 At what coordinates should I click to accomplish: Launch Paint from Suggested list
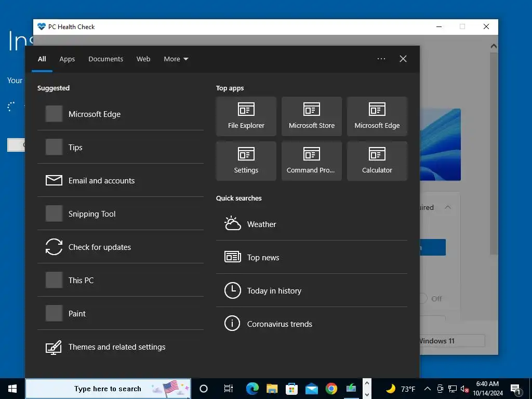[121, 313]
